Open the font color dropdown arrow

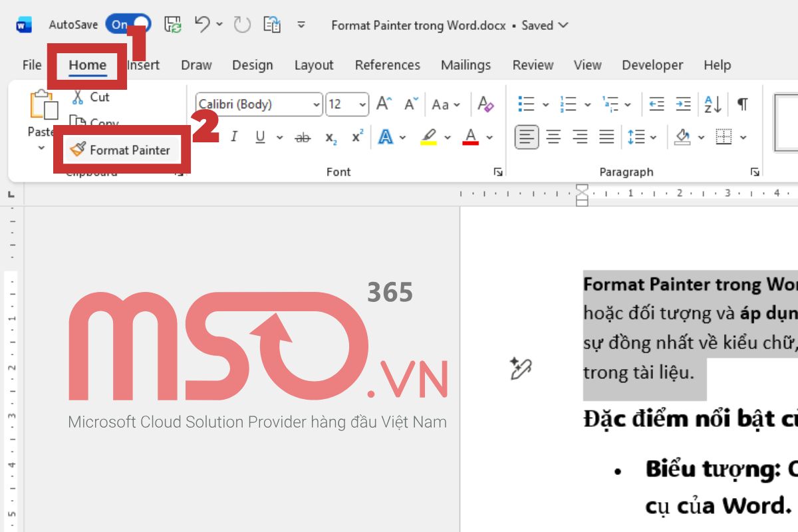tap(490, 138)
